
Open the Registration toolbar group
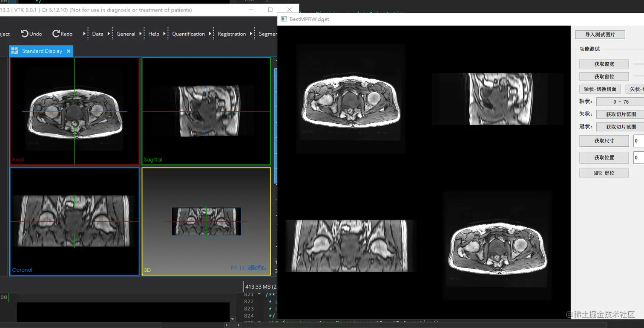232,34
